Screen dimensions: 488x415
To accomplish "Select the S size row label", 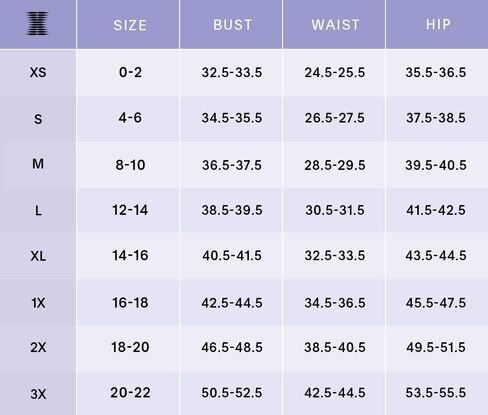I will pyautogui.click(x=38, y=119).
